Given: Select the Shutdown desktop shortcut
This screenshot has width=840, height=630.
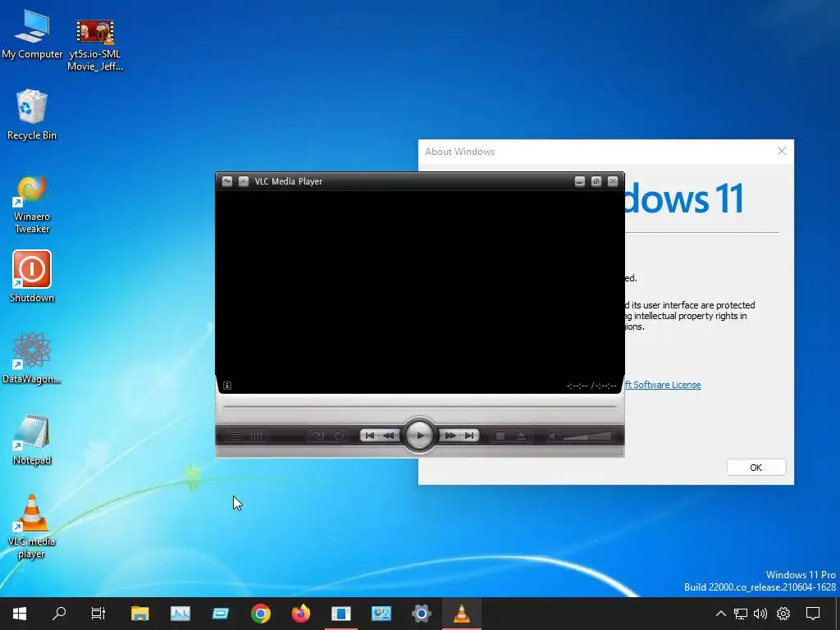Looking at the screenshot, I should pos(32,276).
